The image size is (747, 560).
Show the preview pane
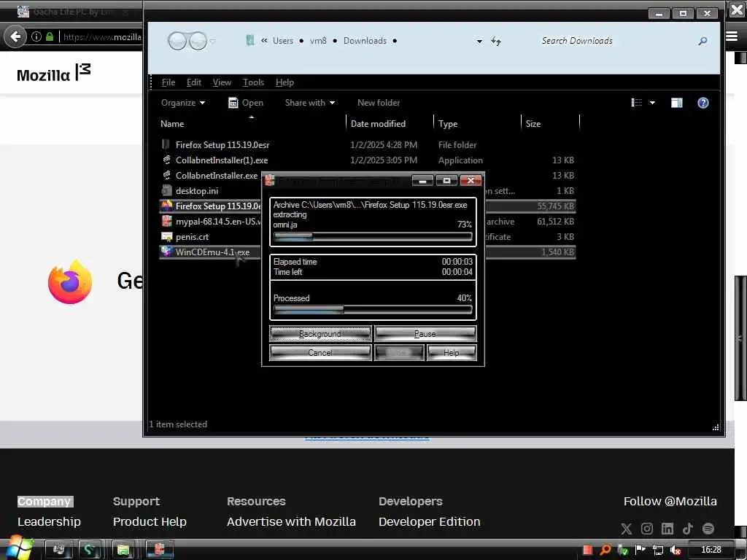pos(676,103)
